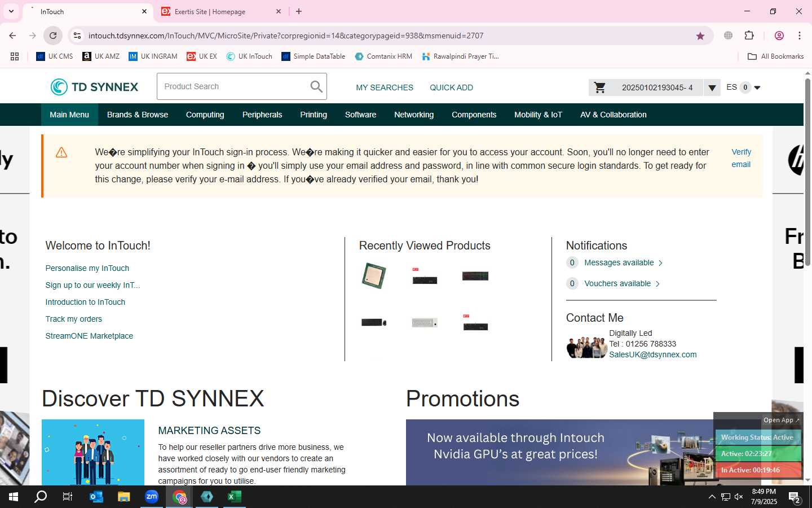Open UK CMS bookmark
The height and width of the screenshot is (508, 812).
click(x=55, y=56)
